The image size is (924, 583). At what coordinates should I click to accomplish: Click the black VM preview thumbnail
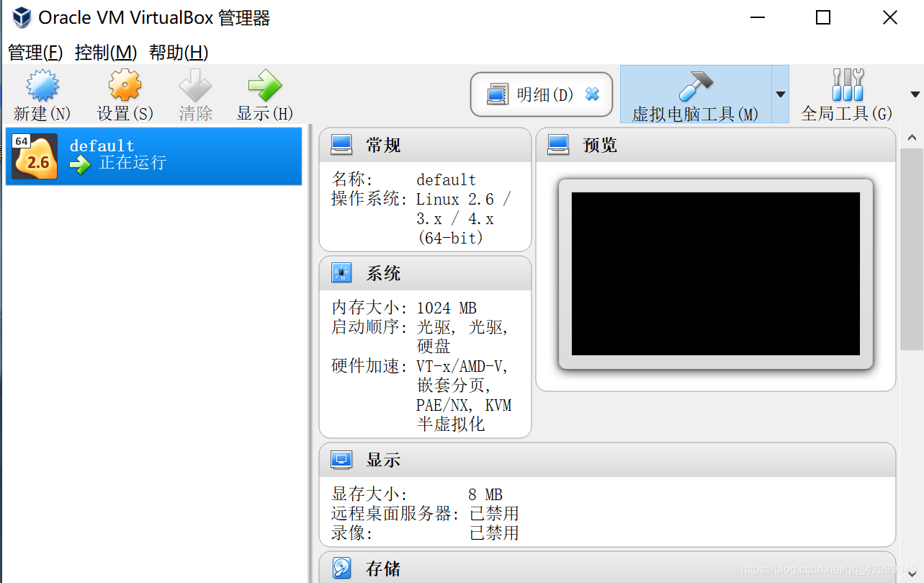pyautogui.click(x=716, y=274)
